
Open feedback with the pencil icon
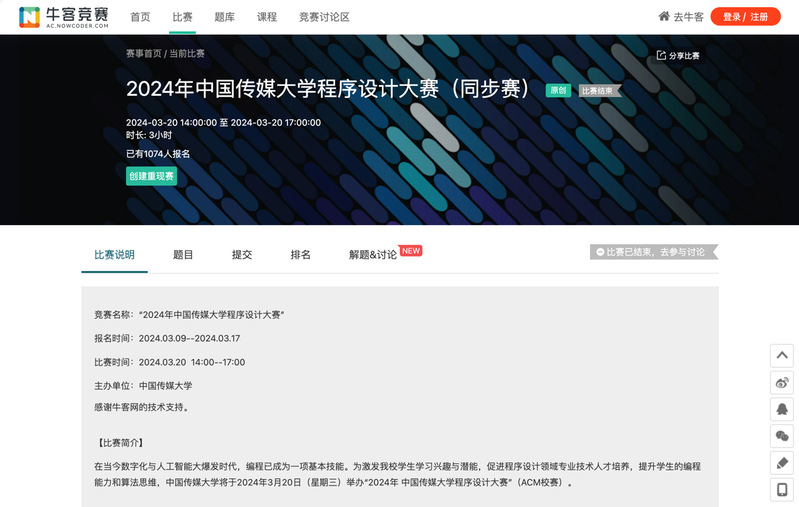(782, 463)
